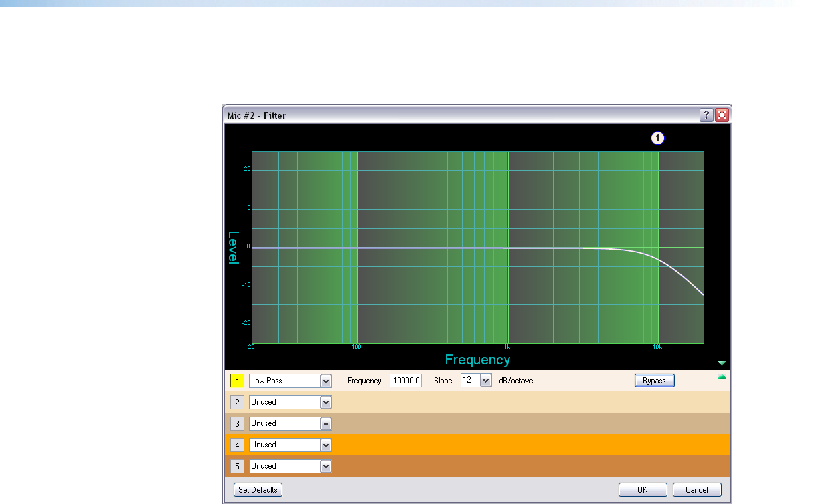Image resolution: width=817 pixels, height=504 pixels.
Task: Expand filter 3 Unused type dropdown
Action: point(326,423)
